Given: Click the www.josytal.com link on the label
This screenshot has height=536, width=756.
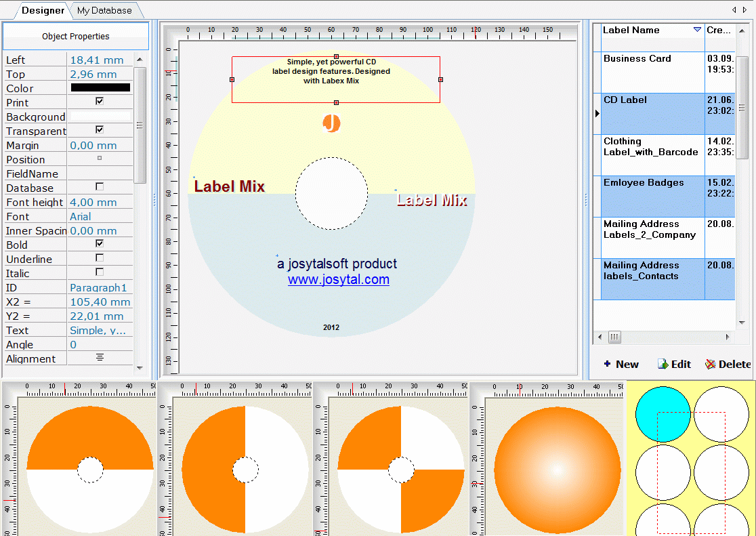Looking at the screenshot, I should click(x=339, y=280).
